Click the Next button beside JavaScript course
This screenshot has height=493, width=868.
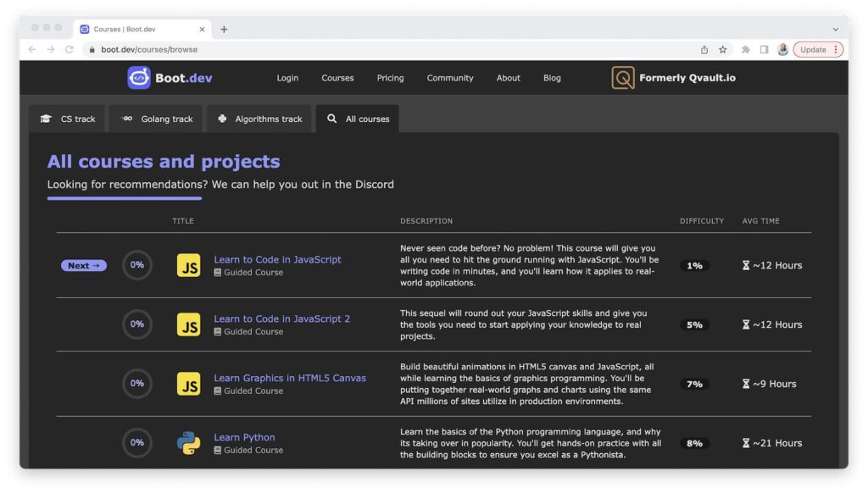(x=84, y=266)
